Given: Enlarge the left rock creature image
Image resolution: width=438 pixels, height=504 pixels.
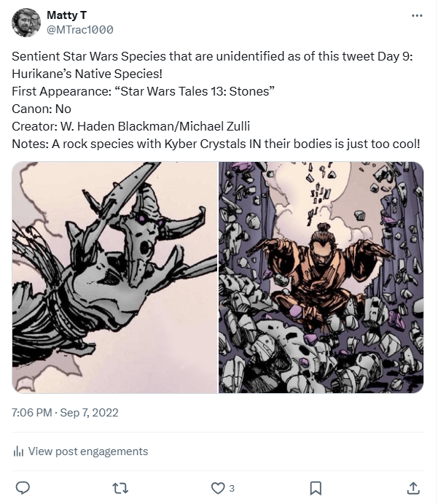Looking at the screenshot, I should click(x=114, y=277).
